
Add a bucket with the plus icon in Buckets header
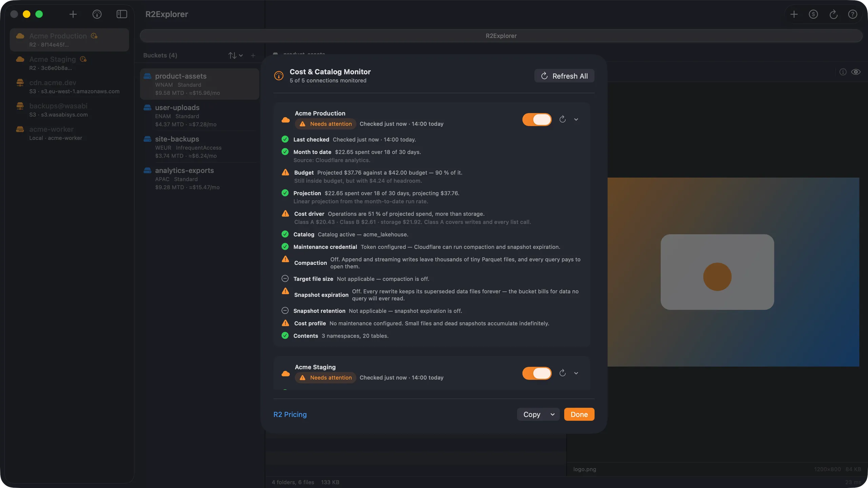pos(253,56)
